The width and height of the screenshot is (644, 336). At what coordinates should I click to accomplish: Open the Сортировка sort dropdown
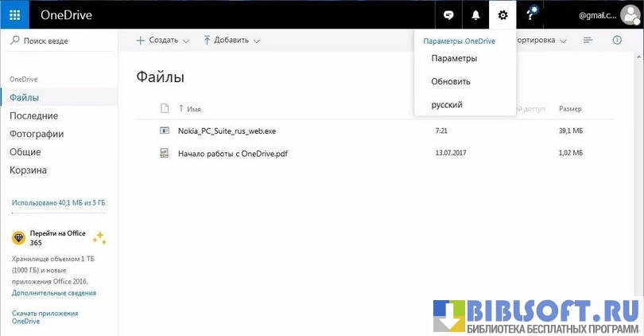click(541, 40)
